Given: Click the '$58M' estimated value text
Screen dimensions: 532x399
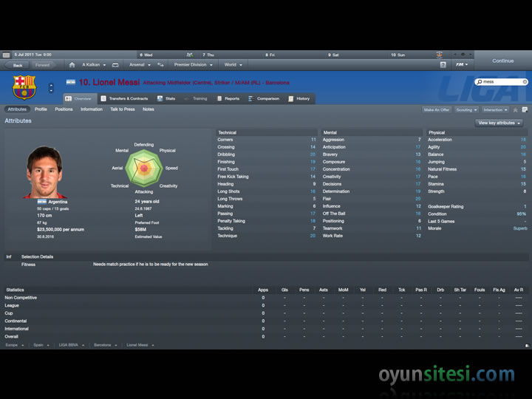Looking at the screenshot, I should 140,229.
